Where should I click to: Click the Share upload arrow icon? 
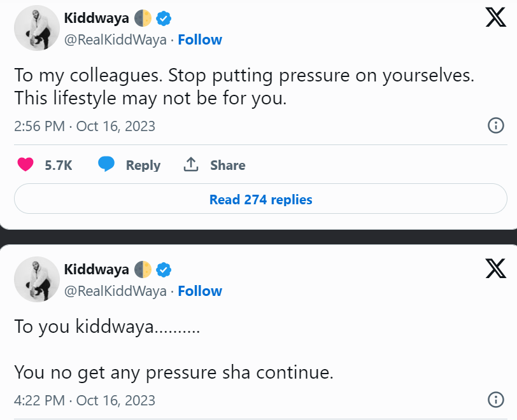point(190,165)
